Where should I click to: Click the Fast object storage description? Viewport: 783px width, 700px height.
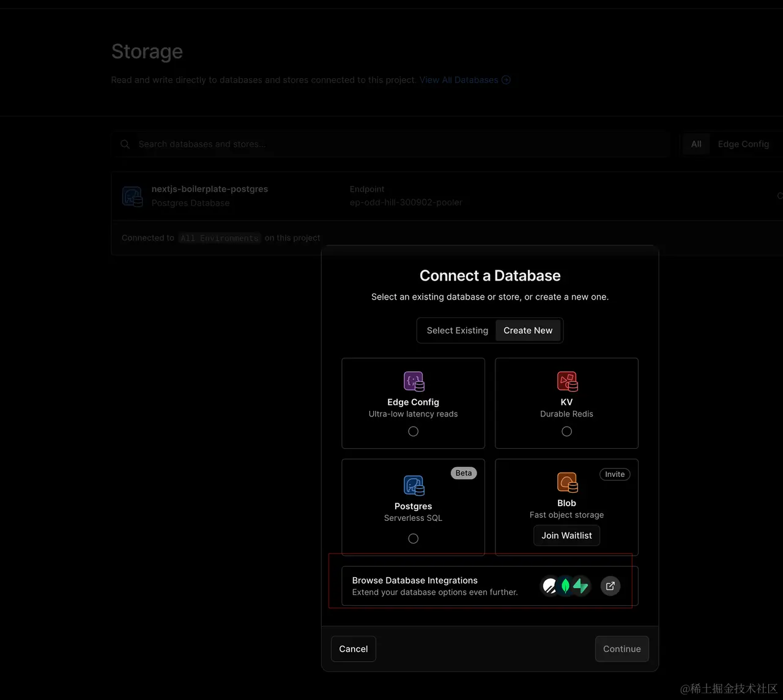tap(567, 515)
